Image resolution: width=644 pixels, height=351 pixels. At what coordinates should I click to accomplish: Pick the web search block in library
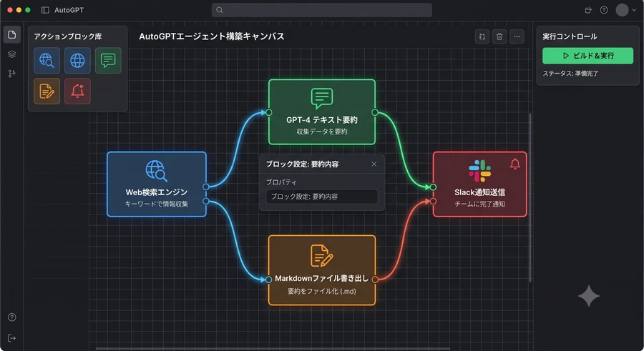[x=47, y=60]
